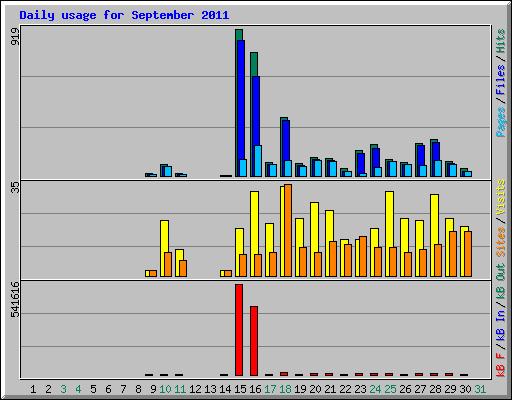Click the red kB F legend label

click(501, 365)
